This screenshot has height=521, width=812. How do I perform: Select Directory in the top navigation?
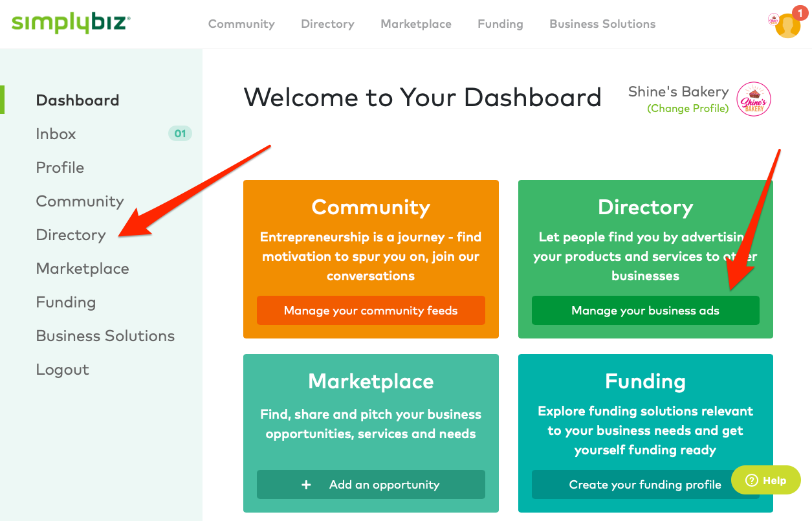point(327,24)
